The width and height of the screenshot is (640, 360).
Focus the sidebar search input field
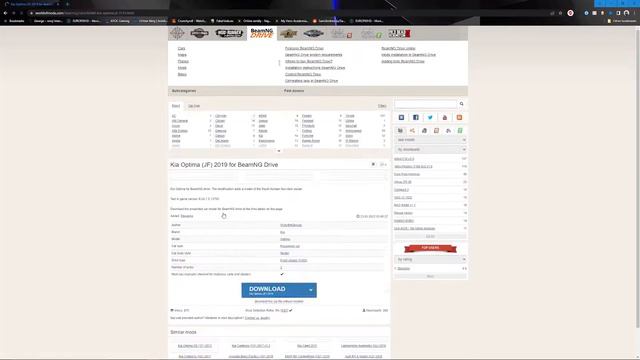(x=426, y=104)
